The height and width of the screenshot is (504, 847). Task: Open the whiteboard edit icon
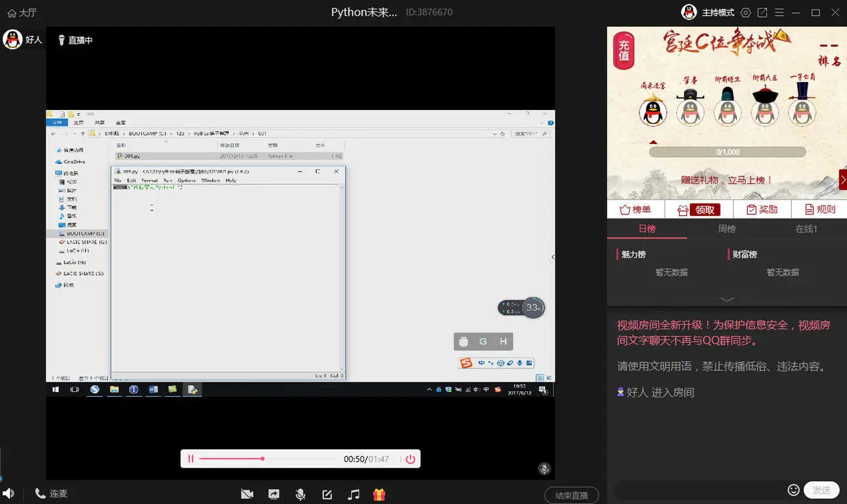(x=327, y=494)
